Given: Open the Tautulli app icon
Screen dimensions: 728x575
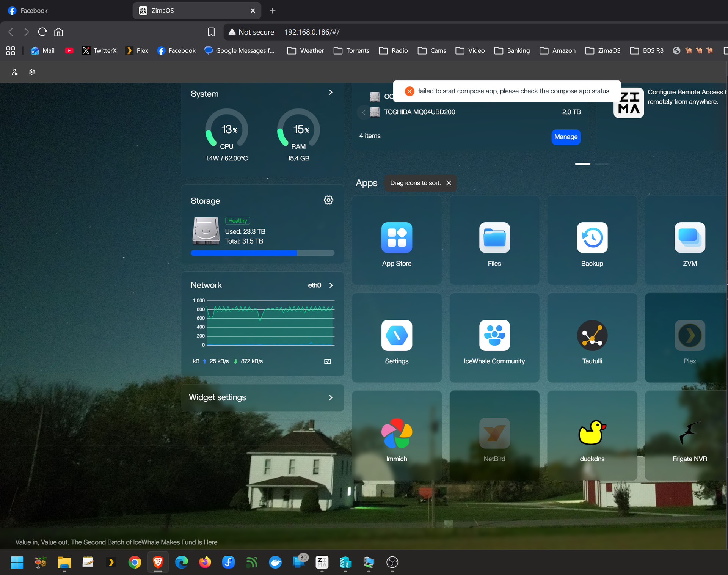Looking at the screenshot, I should [592, 336].
